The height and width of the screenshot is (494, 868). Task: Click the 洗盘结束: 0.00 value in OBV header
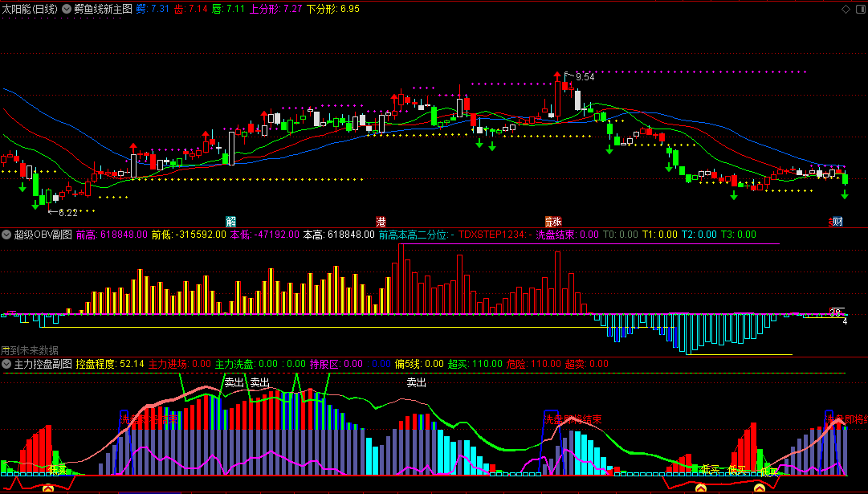pyautogui.click(x=568, y=235)
